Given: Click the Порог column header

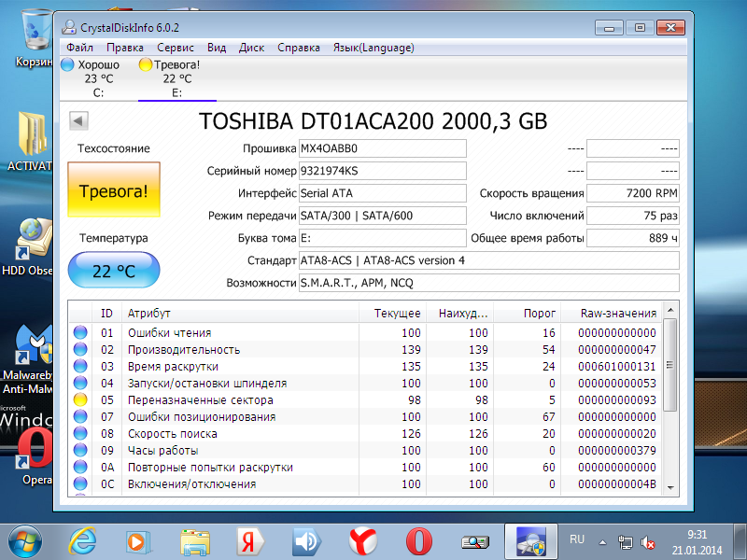Looking at the screenshot, I should click(x=527, y=313).
